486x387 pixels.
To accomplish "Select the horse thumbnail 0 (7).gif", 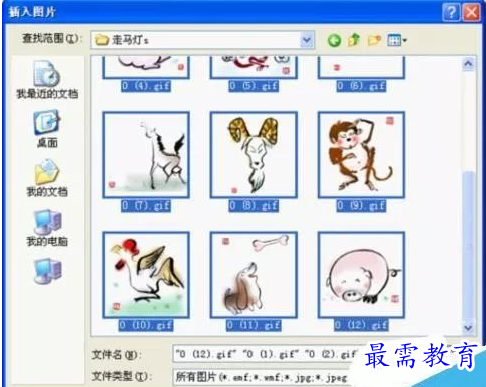I will (146, 155).
